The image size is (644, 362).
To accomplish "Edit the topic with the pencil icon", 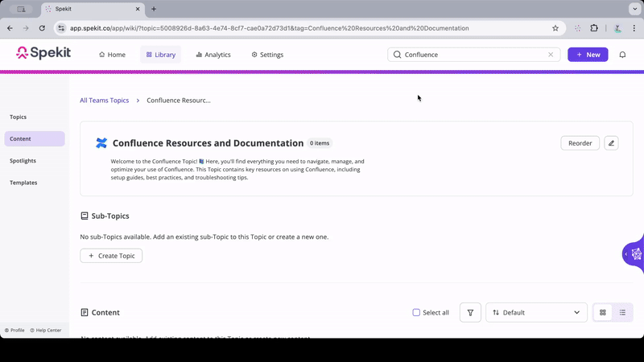I will [x=611, y=143].
